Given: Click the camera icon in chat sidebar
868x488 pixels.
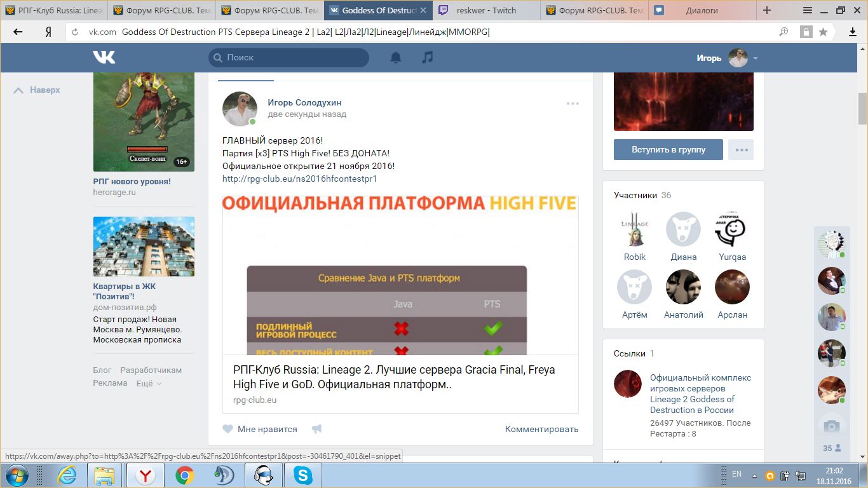Looking at the screenshot, I should click(831, 426).
